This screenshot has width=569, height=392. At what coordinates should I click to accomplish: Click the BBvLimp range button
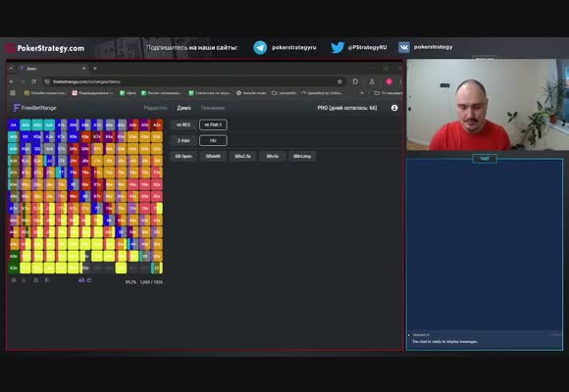(302, 156)
